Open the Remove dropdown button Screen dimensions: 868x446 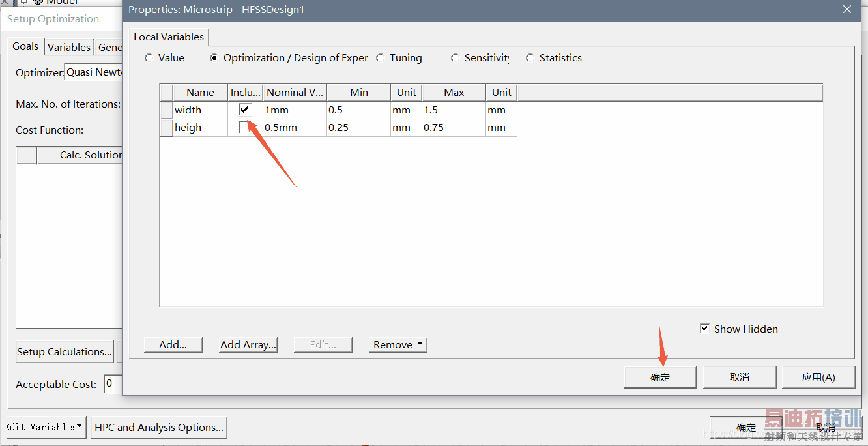tap(398, 344)
